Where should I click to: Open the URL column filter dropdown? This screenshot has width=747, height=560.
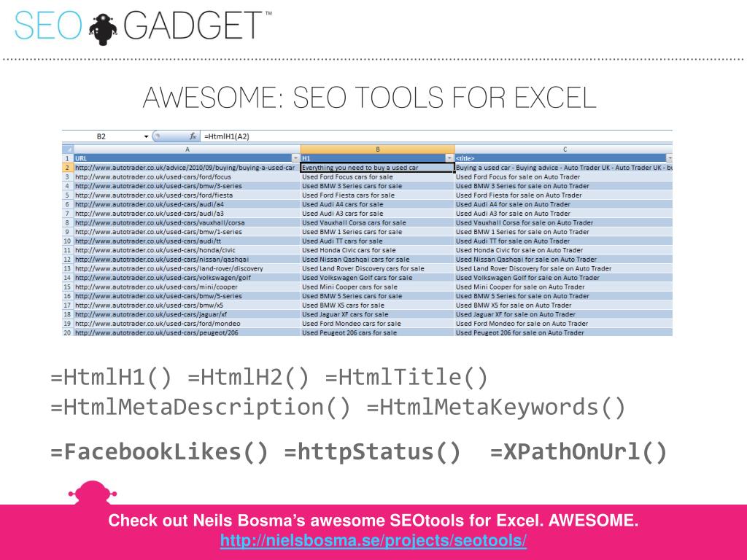pos(295,158)
